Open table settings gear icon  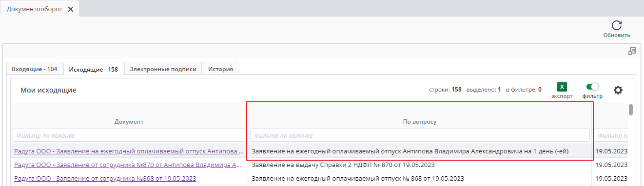click(618, 90)
